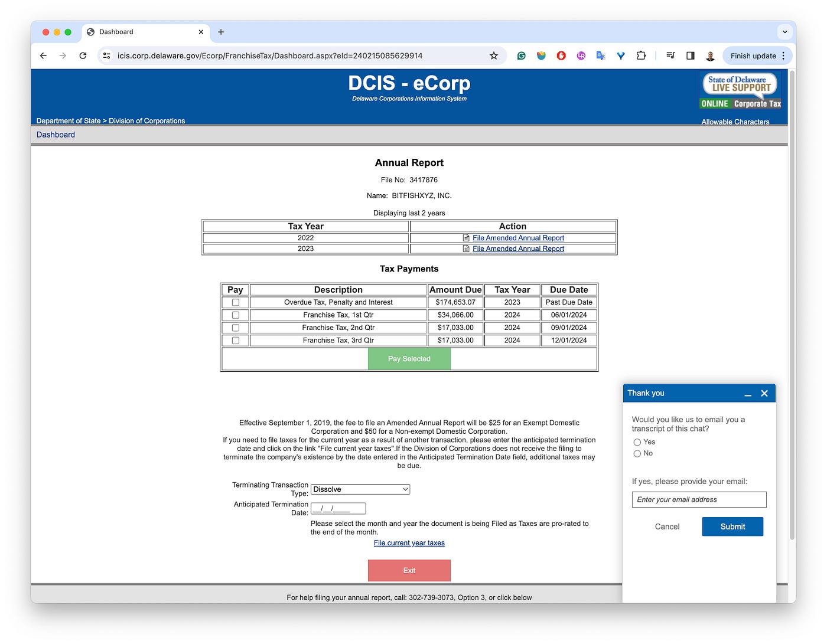Click the $34,066.00 amount cell

tap(455, 315)
